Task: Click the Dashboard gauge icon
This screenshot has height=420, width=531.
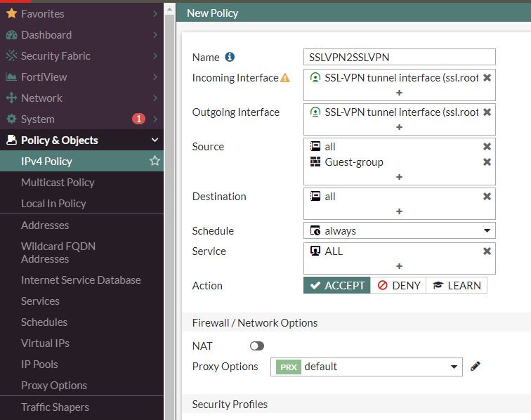Action: pyautogui.click(x=11, y=35)
